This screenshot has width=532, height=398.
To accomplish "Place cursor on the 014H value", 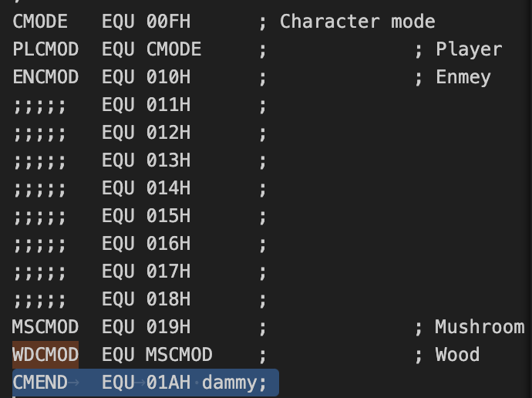I will pyautogui.click(x=168, y=188).
